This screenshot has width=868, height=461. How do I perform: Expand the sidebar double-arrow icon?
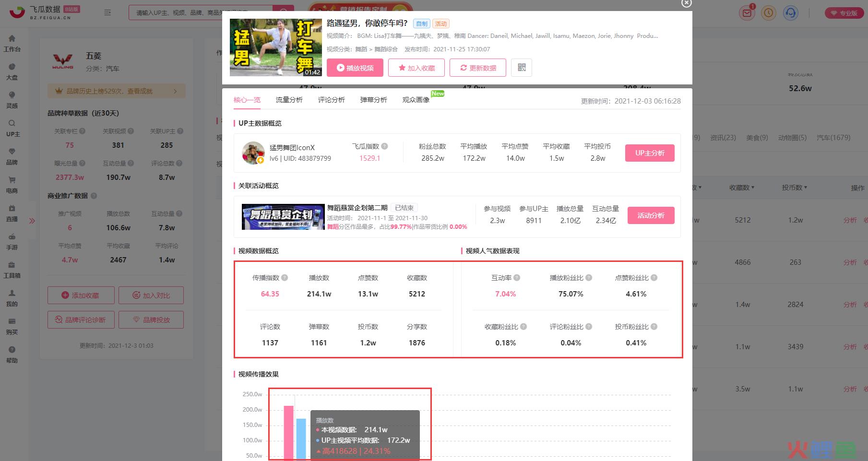(x=32, y=221)
